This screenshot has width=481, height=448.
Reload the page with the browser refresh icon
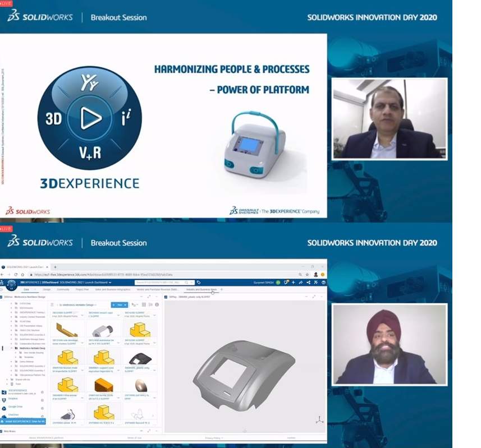click(x=16, y=275)
